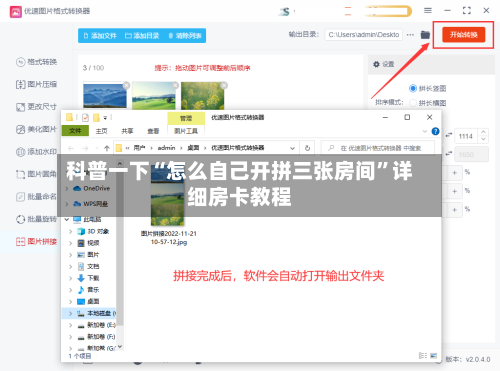The height and width of the screenshot is (371, 500).
Task: Click the Explorer search box
Action: click(378, 148)
